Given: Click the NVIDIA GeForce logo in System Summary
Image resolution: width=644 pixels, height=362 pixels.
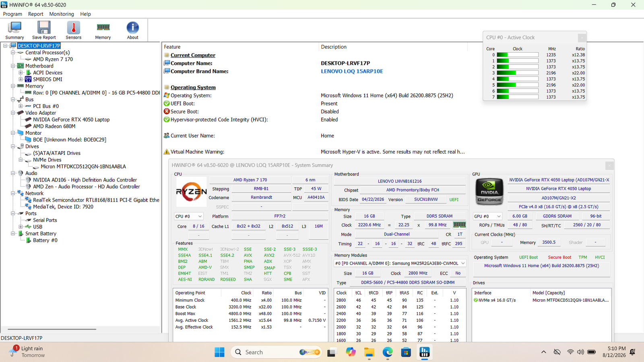Looking at the screenshot, I should [489, 192].
